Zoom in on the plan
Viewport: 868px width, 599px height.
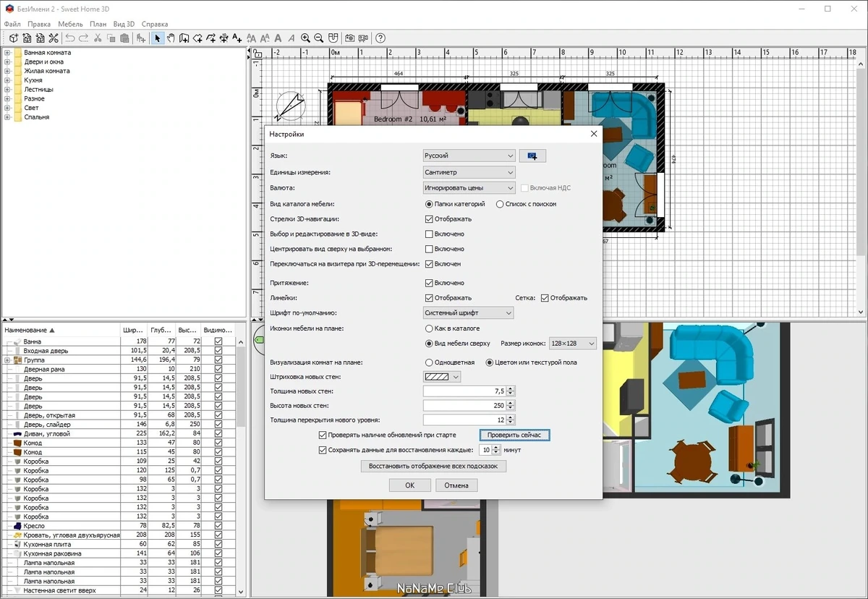click(x=306, y=38)
